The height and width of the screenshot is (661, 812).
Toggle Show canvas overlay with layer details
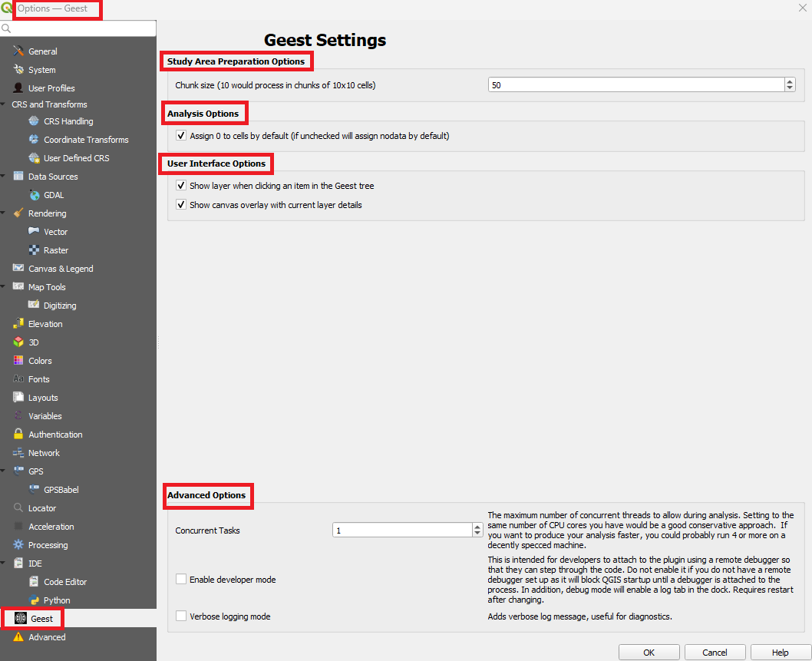(x=180, y=204)
